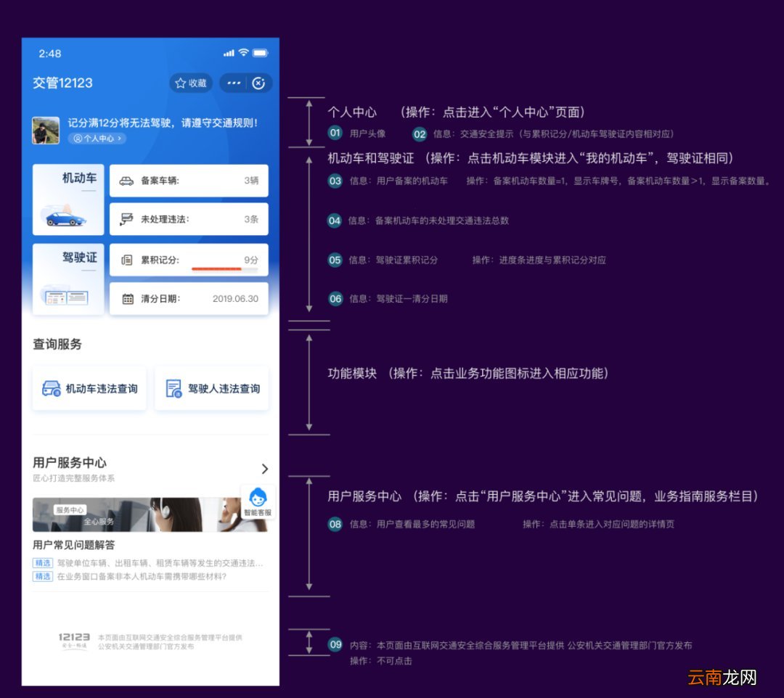Click the calendar icon beside 清分日期
The width and height of the screenshot is (784, 698).
tap(125, 298)
